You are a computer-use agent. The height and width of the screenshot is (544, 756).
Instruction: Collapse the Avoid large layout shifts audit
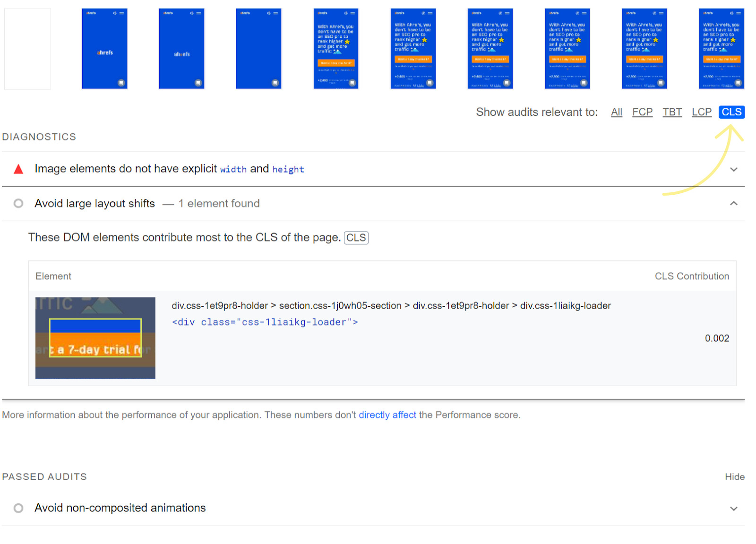[x=734, y=203]
